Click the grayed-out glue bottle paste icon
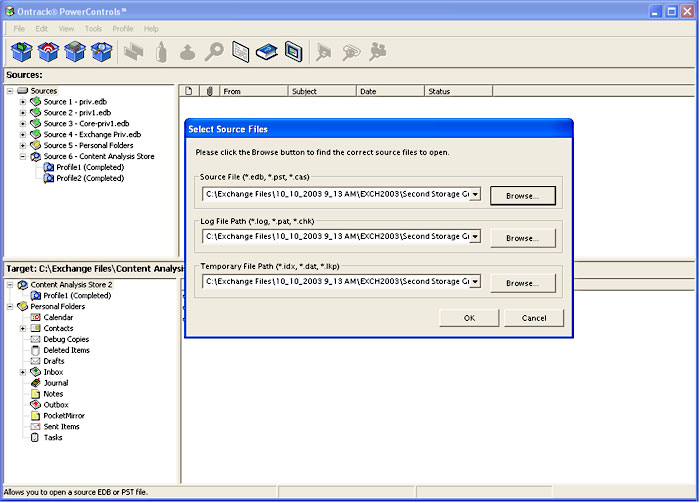The image size is (700, 503). click(x=161, y=52)
